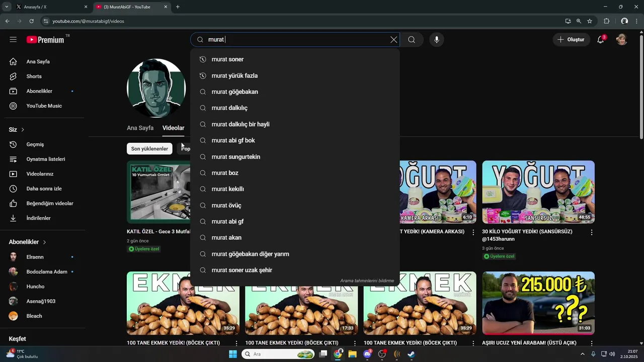Open Daha sonra izle list

pos(43,189)
